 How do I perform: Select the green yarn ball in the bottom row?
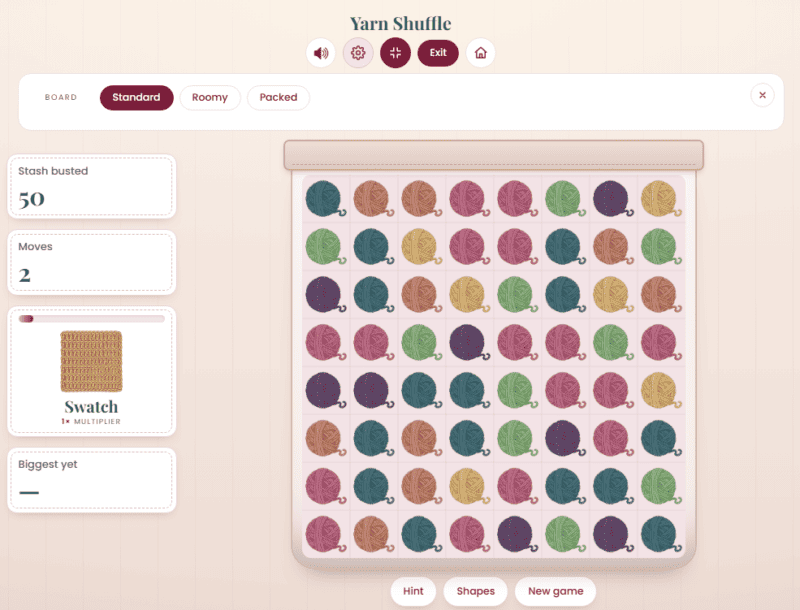[x=564, y=535]
